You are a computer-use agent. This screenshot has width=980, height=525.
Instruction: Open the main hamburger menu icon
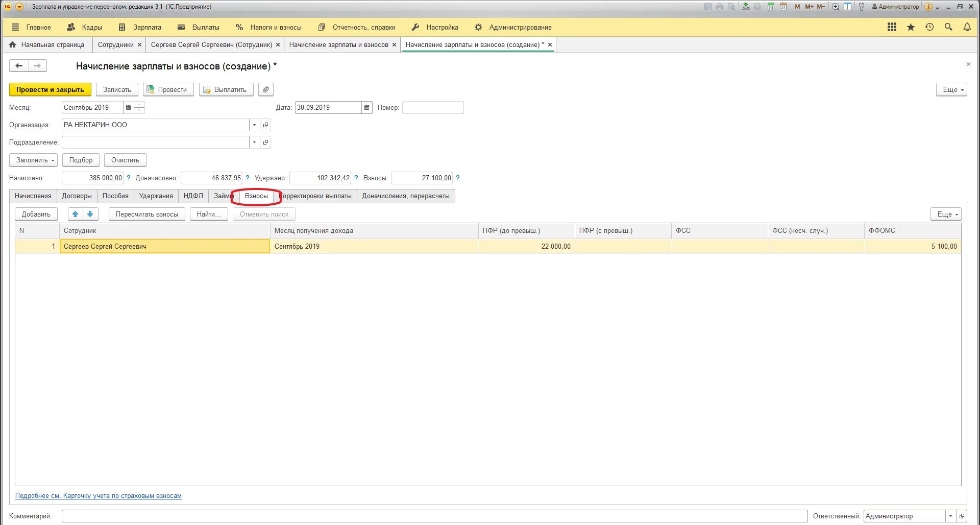[x=15, y=27]
